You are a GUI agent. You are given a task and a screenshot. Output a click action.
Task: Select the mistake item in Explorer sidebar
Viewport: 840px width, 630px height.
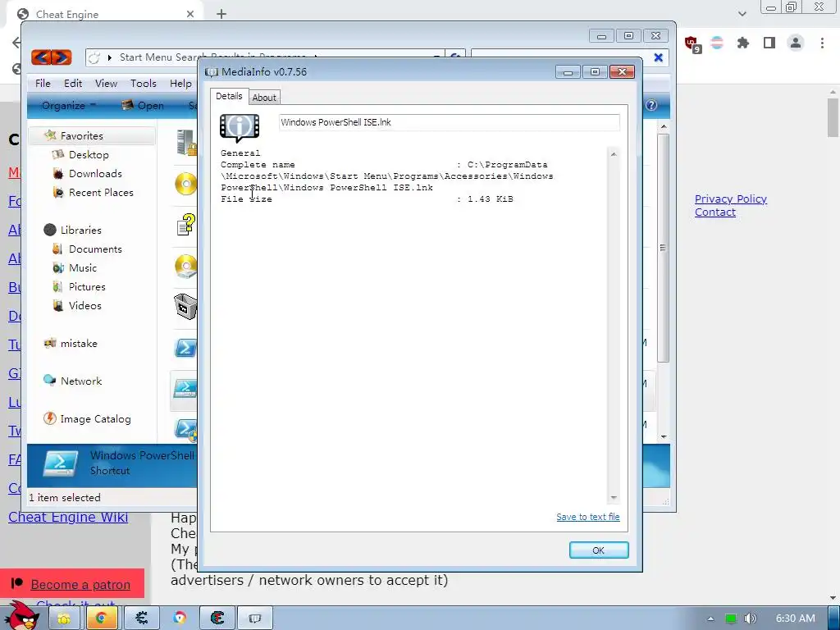point(79,344)
